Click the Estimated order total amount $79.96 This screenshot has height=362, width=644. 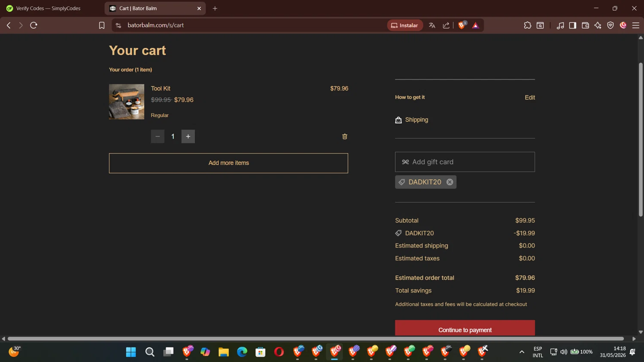525,278
